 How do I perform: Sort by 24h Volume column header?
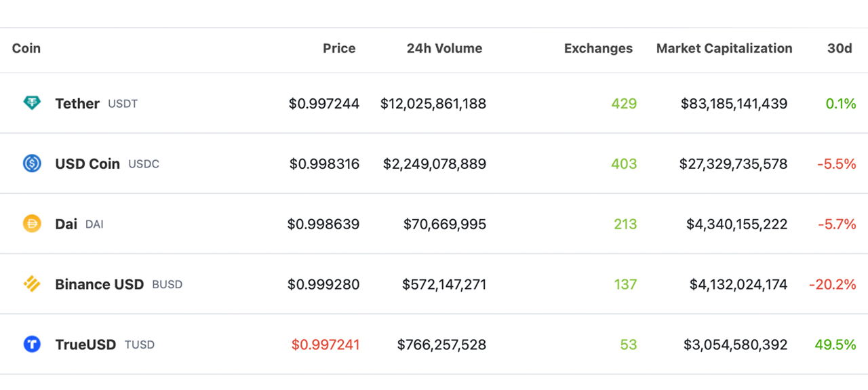(445, 48)
